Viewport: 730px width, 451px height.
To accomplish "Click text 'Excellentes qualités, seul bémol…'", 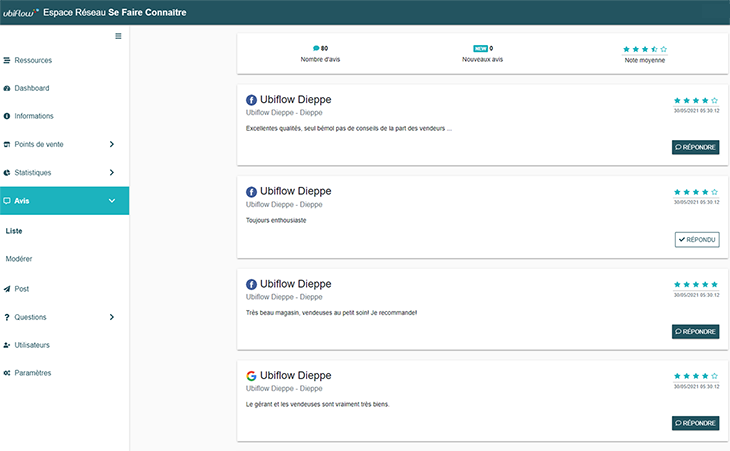I will [349, 128].
